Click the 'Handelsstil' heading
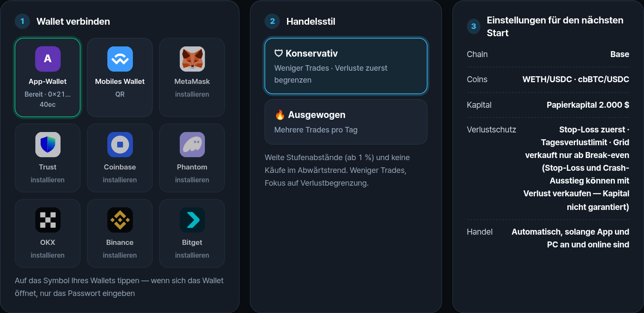 [311, 21]
